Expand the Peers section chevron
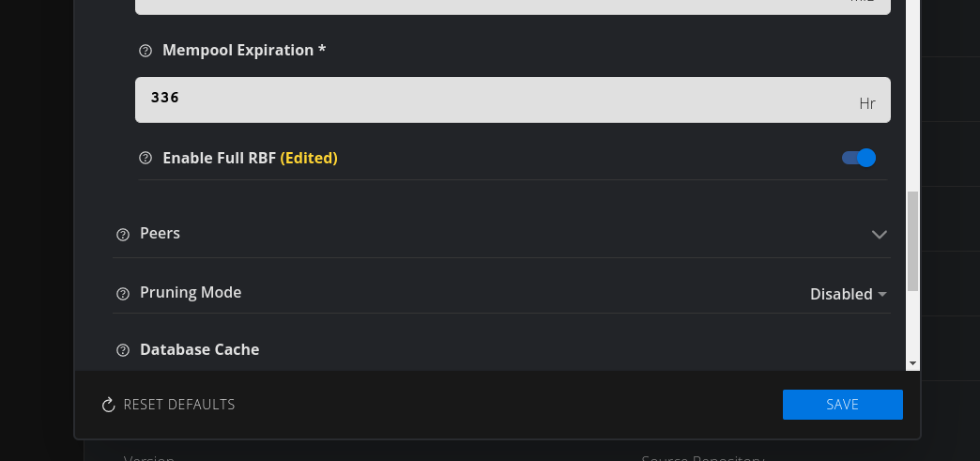 click(879, 234)
